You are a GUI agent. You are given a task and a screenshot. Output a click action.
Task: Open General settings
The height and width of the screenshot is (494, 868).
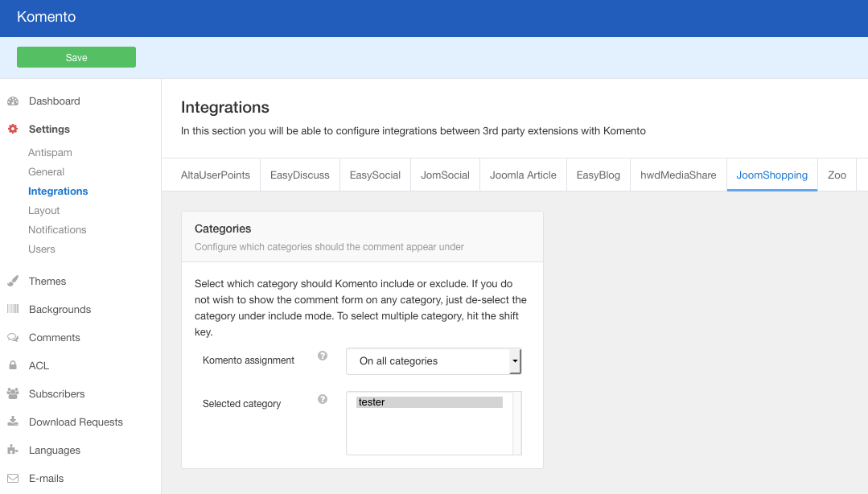tap(46, 171)
